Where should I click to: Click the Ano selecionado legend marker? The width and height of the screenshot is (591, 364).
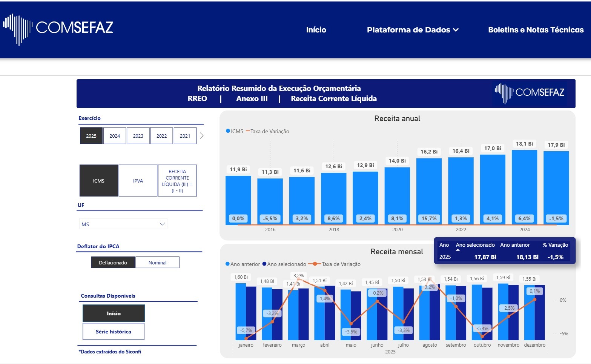tap(264, 264)
